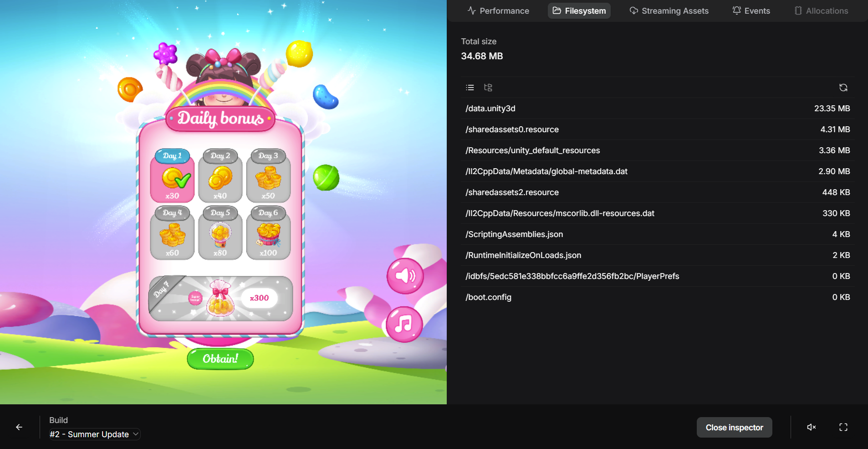Click the /RuntimeInitializeOnLoads.json row

pos(658,255)
